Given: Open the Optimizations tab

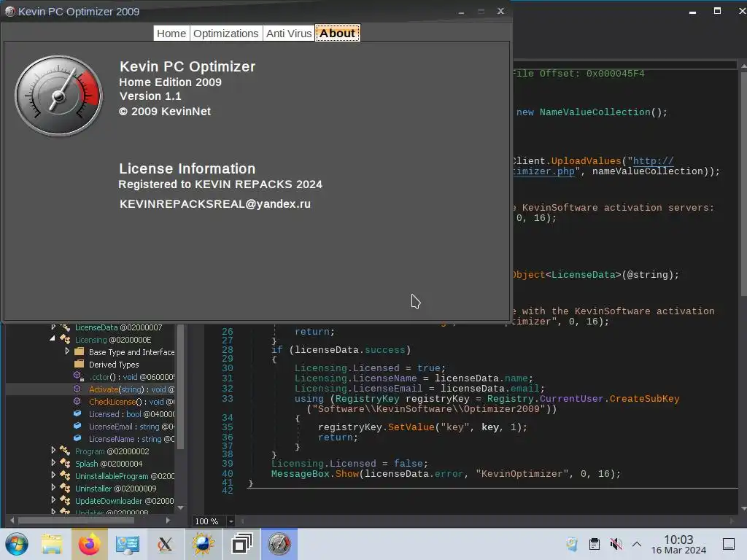Looking at the screenshot, I should (226, 34).
